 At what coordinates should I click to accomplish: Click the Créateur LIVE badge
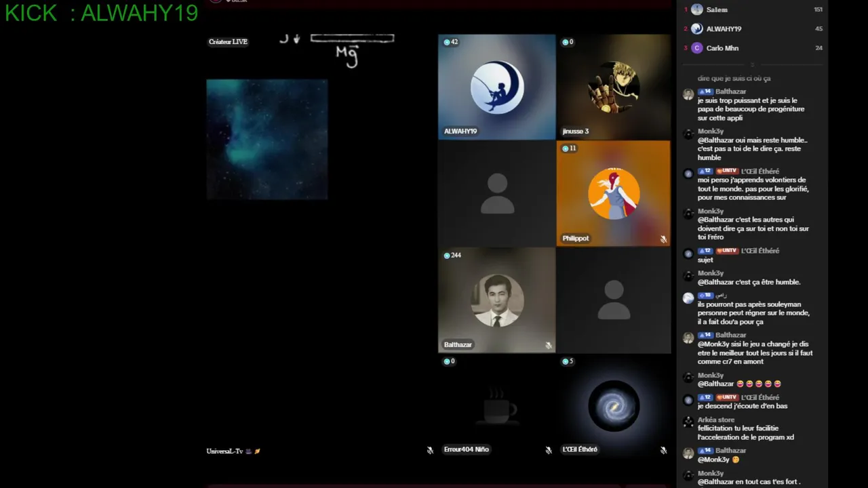(x=229, y=42)
